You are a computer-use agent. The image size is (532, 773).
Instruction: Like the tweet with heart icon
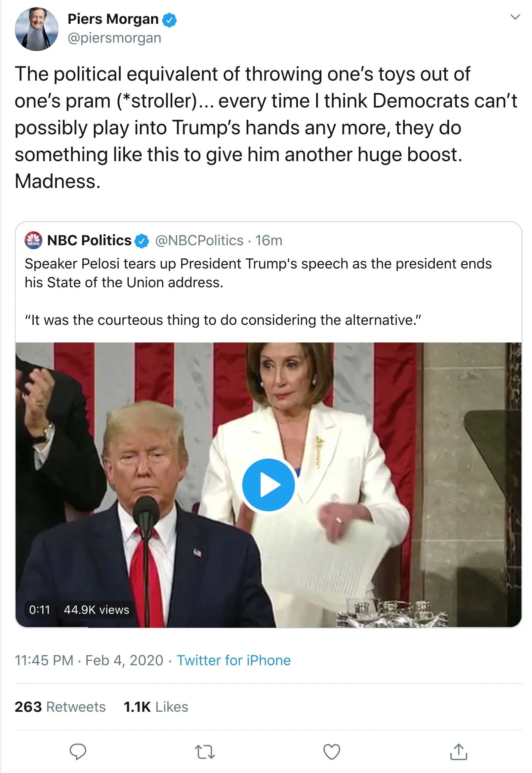[332, 751]
